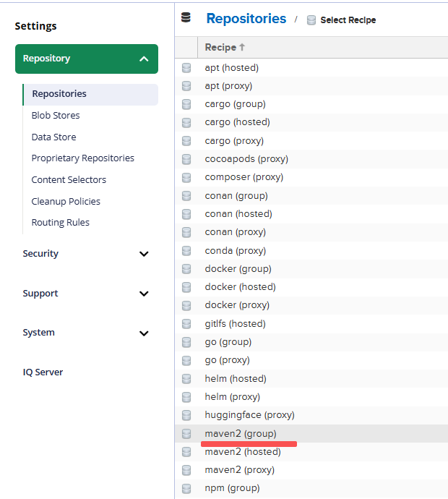
Task: Click the black database icon beside Repositories heading
Action: coord(186,17)
